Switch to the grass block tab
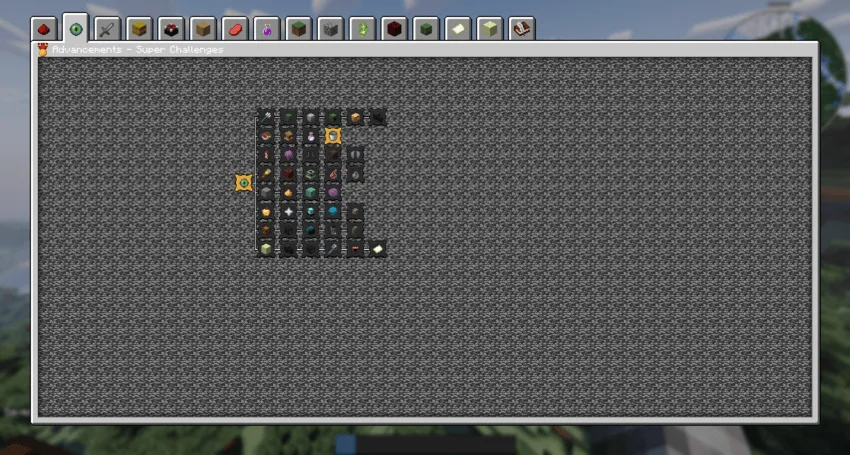Image resolution: width=850 pixels, height=455 pixels. point(299,29)
